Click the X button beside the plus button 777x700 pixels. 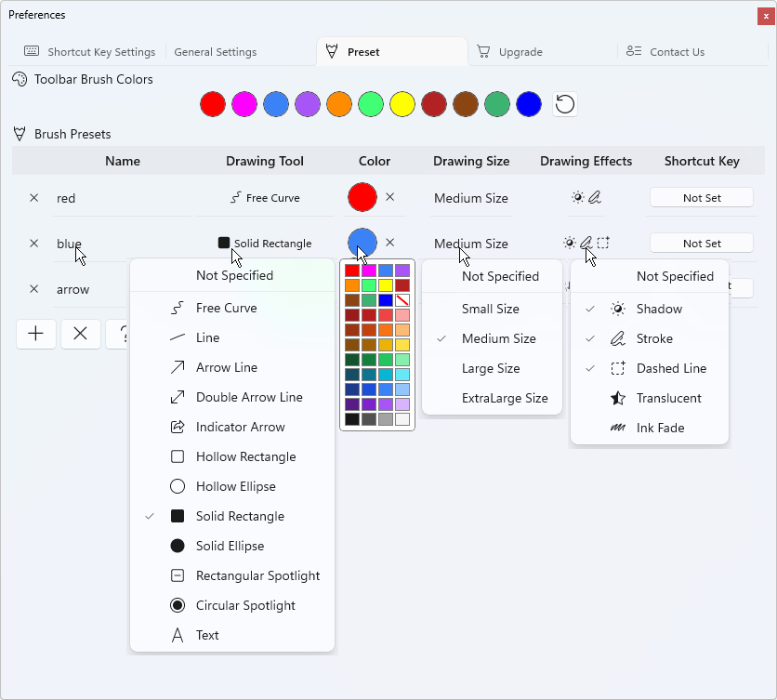[x=80, y=334]
